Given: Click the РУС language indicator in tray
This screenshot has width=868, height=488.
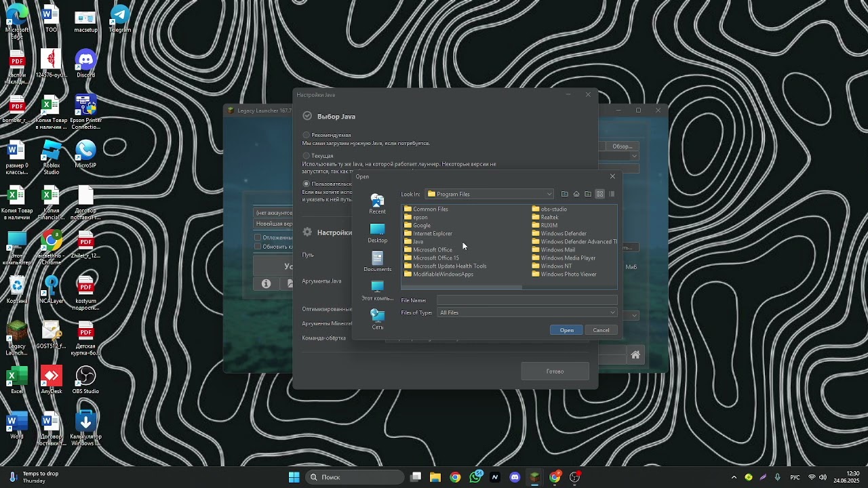Looking at the screenshot, I should pos(795,477).
